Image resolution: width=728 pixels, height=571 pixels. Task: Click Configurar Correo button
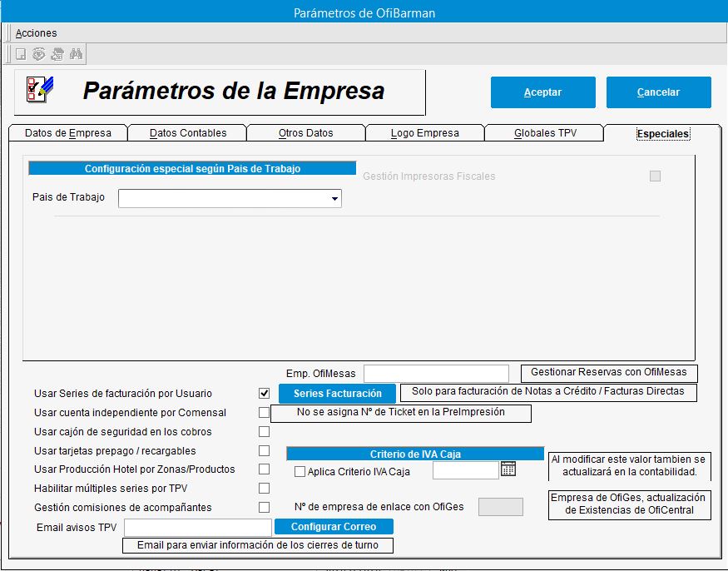[334, 526]
